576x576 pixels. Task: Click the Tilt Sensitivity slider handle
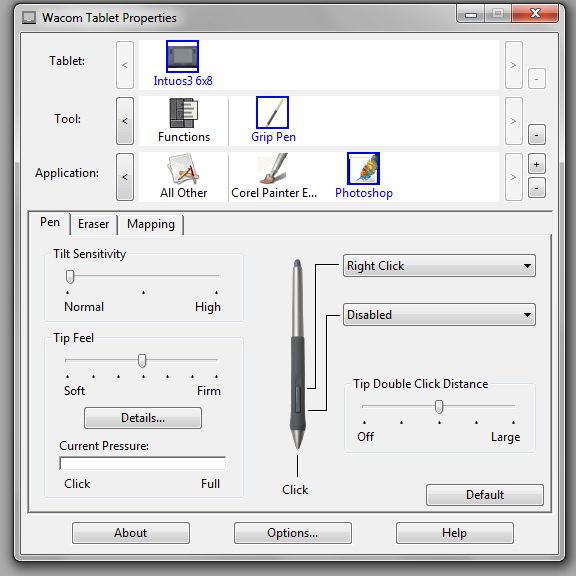70,277
